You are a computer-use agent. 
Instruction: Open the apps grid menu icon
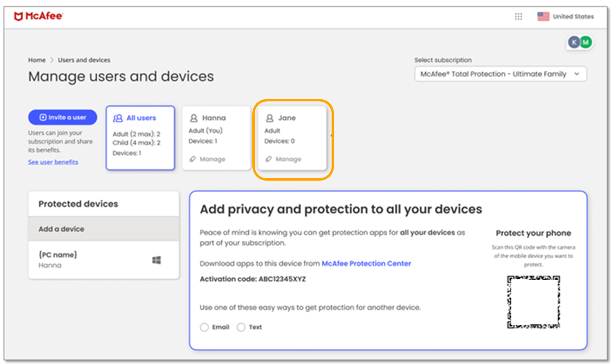point(518,17)
